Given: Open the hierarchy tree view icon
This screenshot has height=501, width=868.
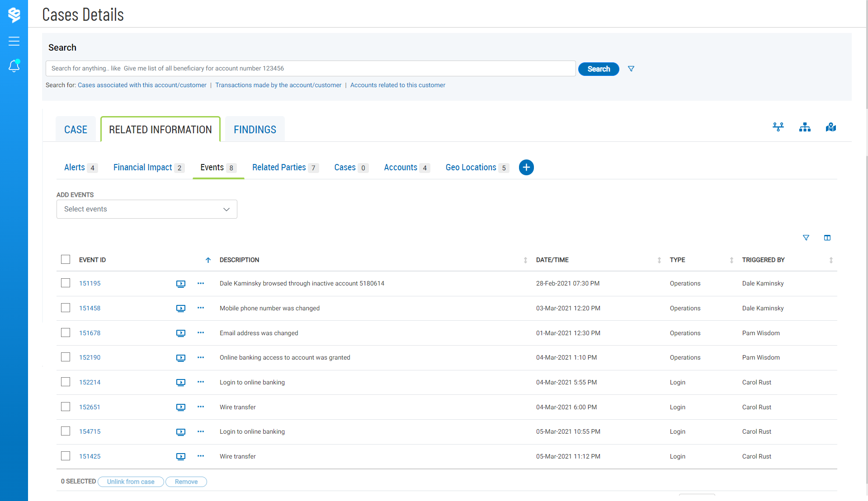Looking at the screenshot, I should 805,127.
